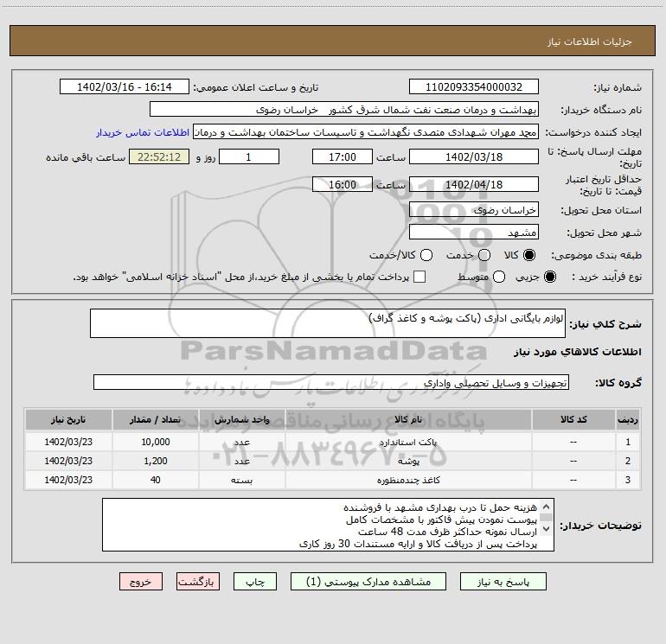Select the متوسط purchase type radio
Screen dimensions: 666x644
pyautogui.click(x=499, y=277)
